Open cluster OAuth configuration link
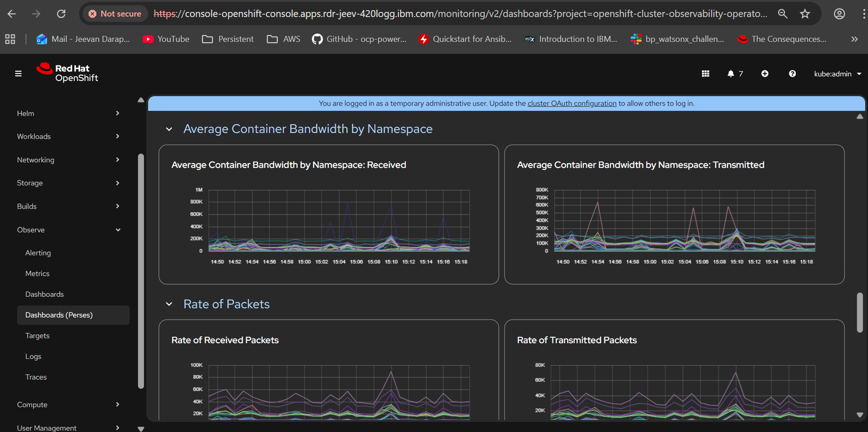Image resolution: width=868 pixels, height=432 pixels. [571, 104]
